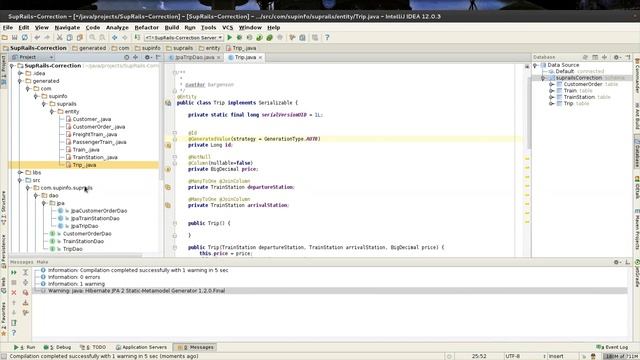Screen dimensions: 640x360
Task: Click the Paste icon in main toolbar
Action: (x=80, y=38)
